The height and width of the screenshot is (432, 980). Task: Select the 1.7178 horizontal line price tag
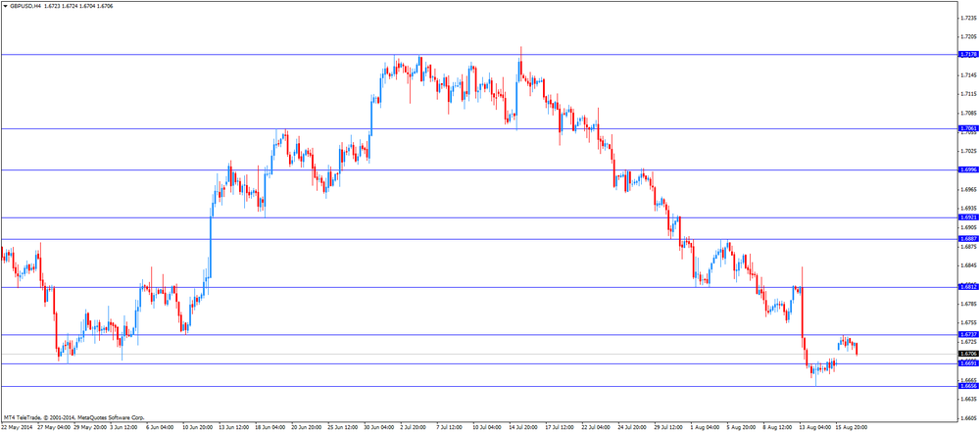click(967, 55)
